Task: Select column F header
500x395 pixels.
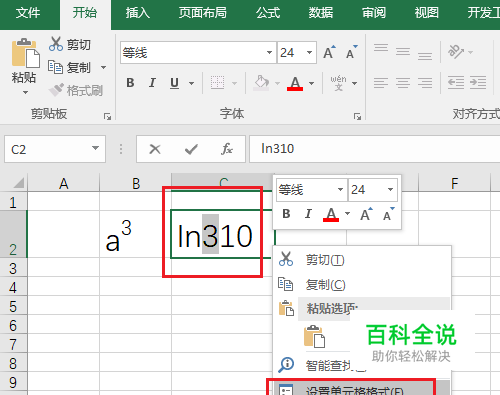Action: [x=455, y=183]
